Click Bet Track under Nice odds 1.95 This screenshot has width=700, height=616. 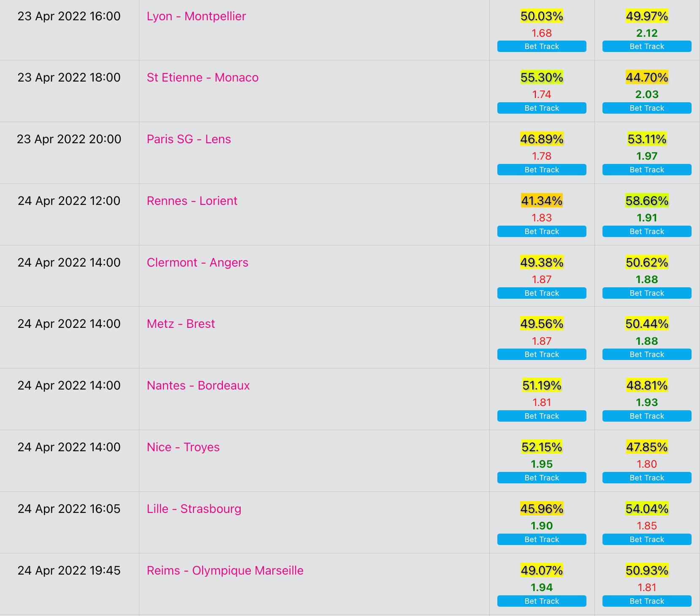(x=542, y=478)
